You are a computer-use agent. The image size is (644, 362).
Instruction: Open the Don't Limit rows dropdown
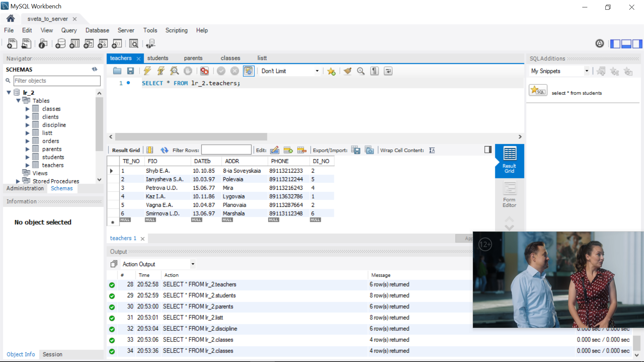(x=290, y=71)
